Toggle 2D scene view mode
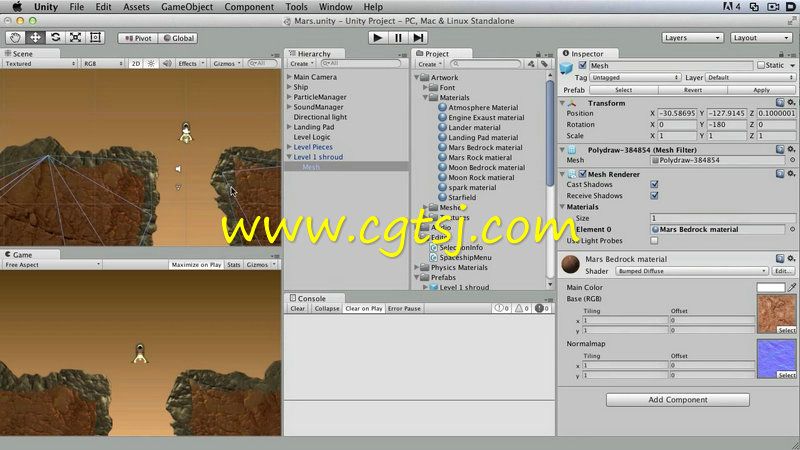 pyautogui.click(x=135, y=64)
